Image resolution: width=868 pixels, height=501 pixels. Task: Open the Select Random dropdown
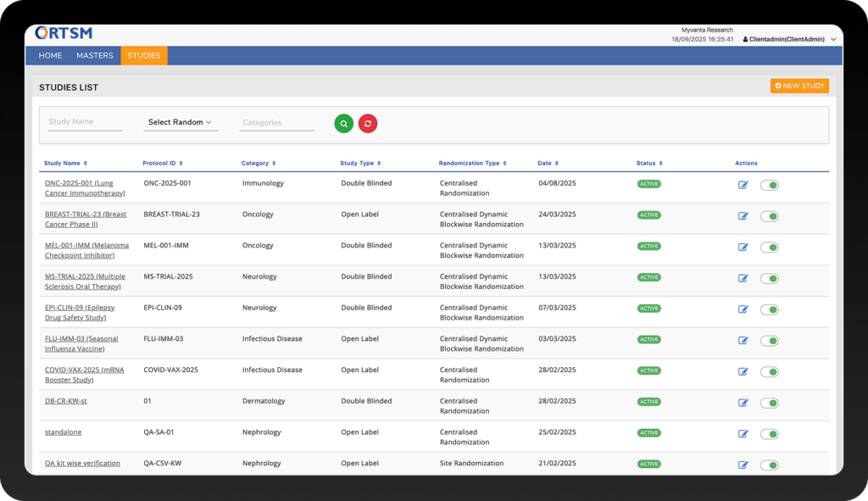[x=180, y=122]
